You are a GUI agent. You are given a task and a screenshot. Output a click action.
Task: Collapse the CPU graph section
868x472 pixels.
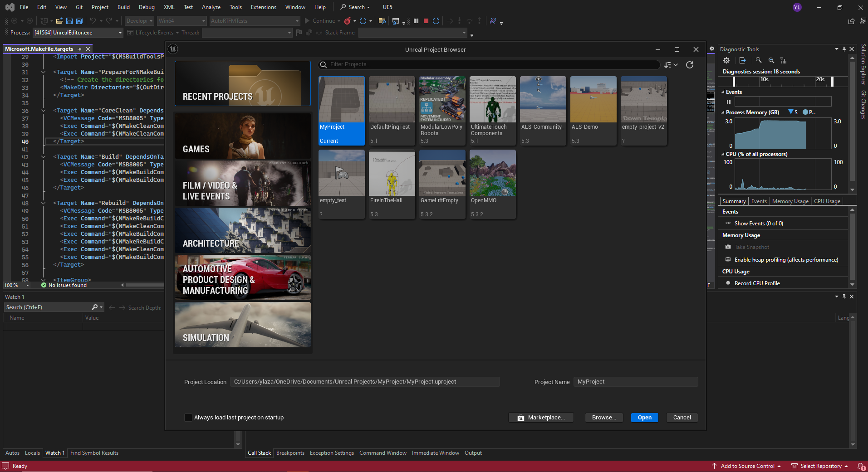click(723, 154)
